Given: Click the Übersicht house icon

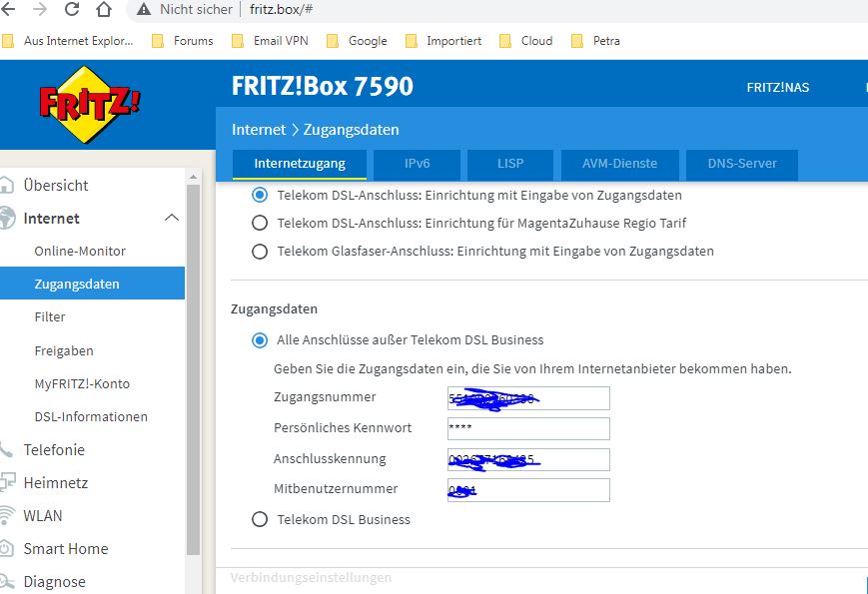Looking at the screenshot, I should 6,185.
